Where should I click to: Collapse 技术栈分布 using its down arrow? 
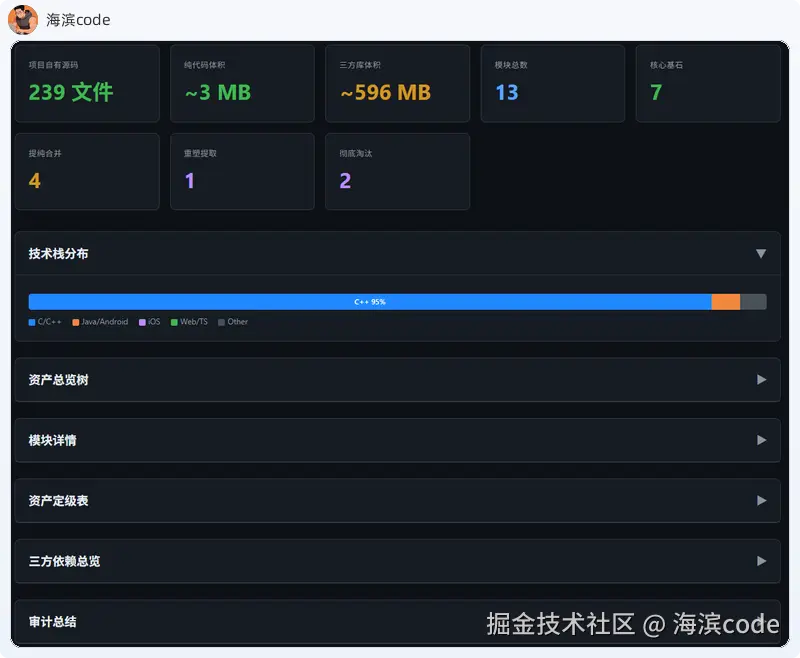[762, 253]
